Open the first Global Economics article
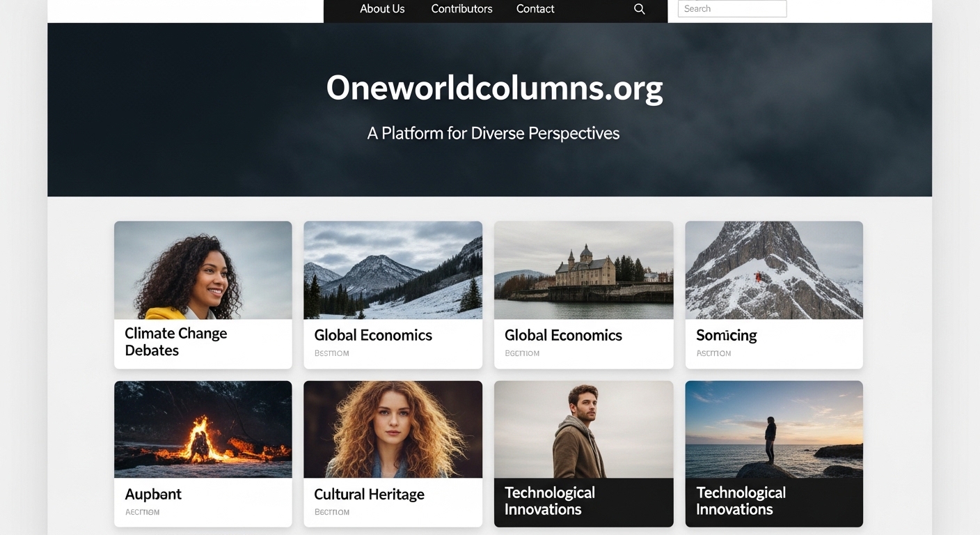Image resolution: width=980 pixels, height=535 pixels. (373, 335)
